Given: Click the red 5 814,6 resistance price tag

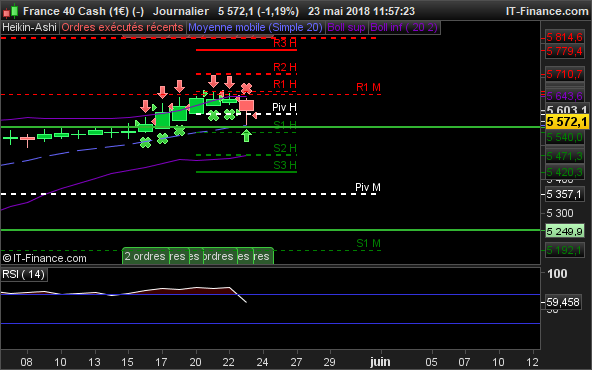Looking at the screenshot, I should point(565,37).
